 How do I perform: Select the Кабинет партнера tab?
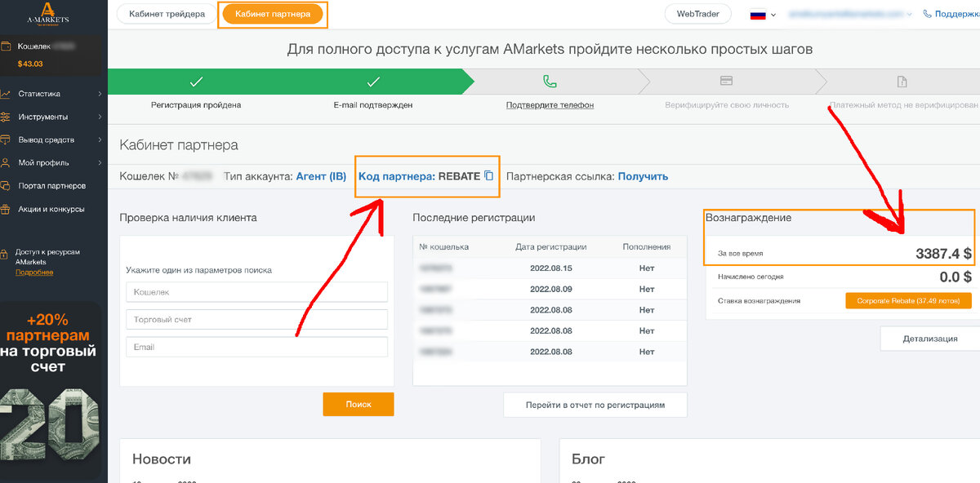click(273, 14)
